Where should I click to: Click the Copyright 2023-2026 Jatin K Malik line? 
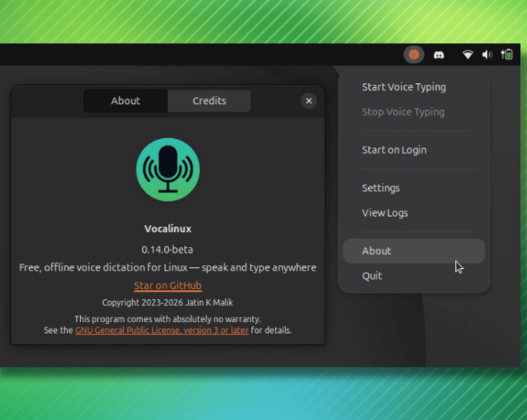tap(168, 302)
